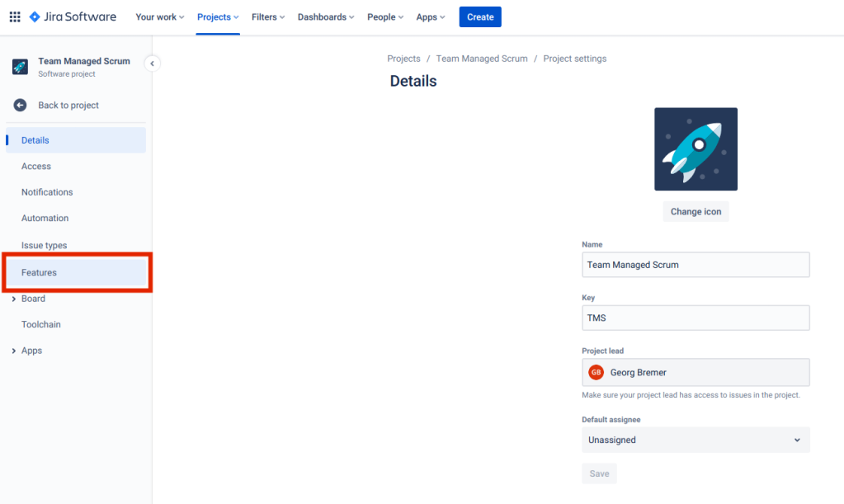Open the Projects dropdown menu
This screenshot has width=844, height=504.
[218, 16]
